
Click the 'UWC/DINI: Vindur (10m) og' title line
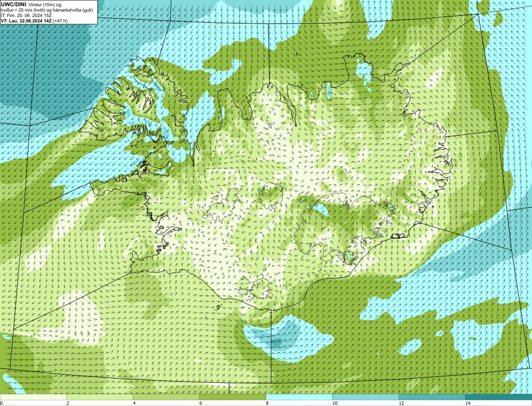point(31,5)
